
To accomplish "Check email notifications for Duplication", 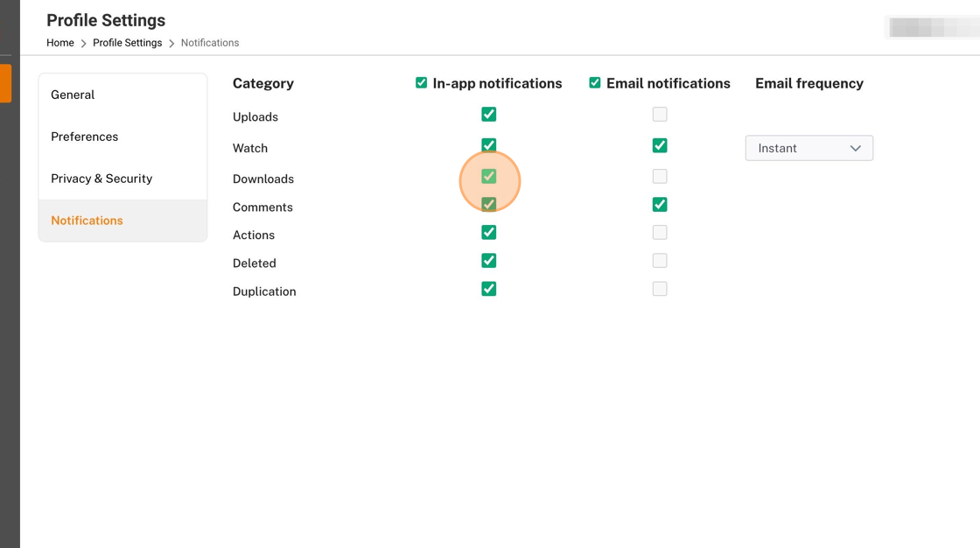I will 660,289.
